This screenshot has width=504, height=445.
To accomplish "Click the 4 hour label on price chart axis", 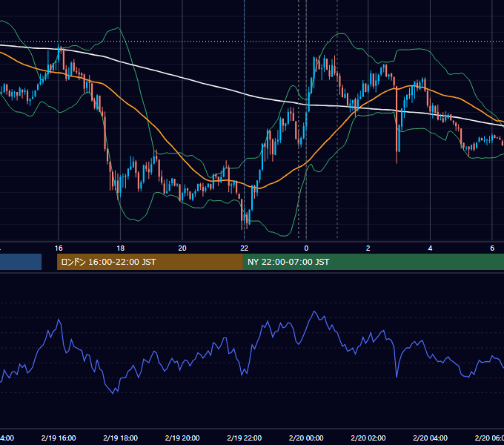I will (430, 248).
